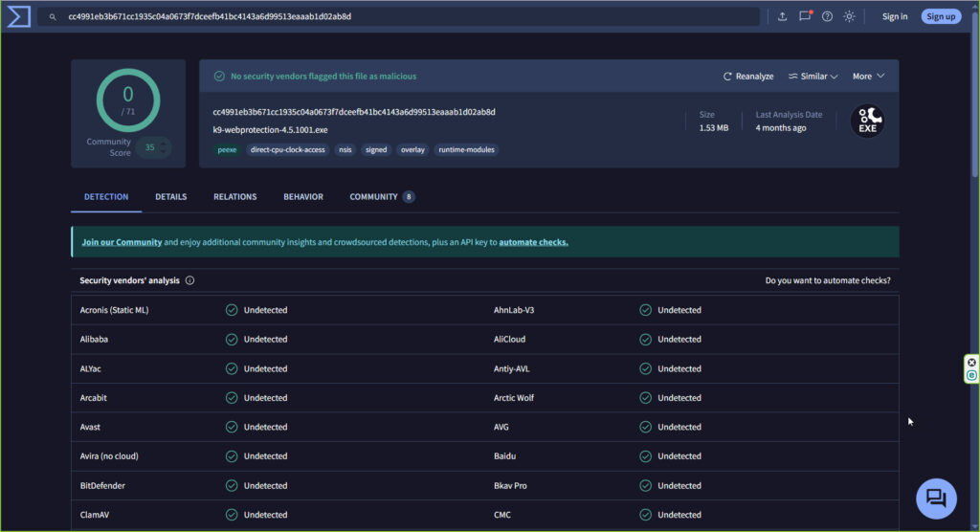Expand the Similar dropdown
Screen dimensions: 980x532
click(x=813, y=77)
